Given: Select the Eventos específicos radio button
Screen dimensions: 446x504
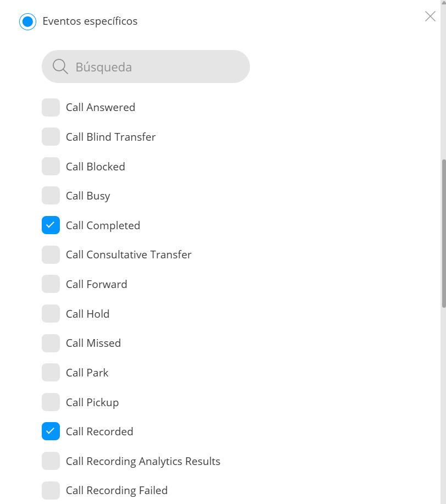Looking at the screenshot, I should tap(27, 21).
